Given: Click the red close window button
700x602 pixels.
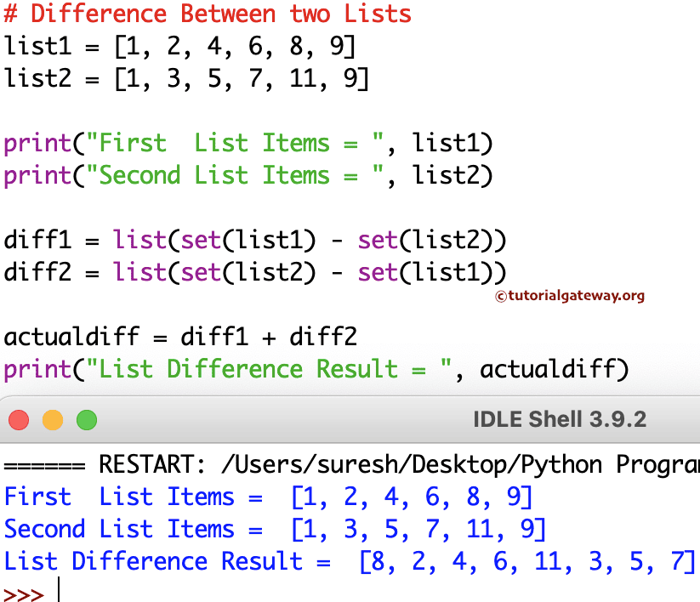Looking at the screenshot, I should pos(19,419).
